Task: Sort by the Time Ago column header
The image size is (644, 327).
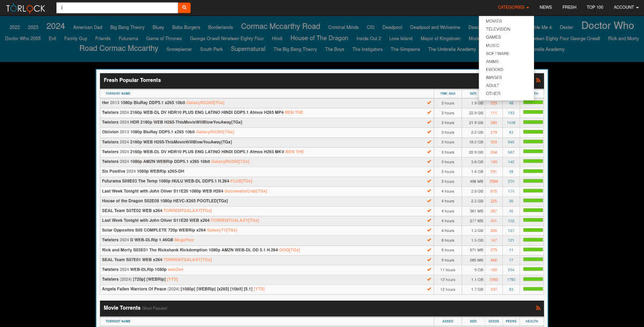Action: click(x=448, y=93)
